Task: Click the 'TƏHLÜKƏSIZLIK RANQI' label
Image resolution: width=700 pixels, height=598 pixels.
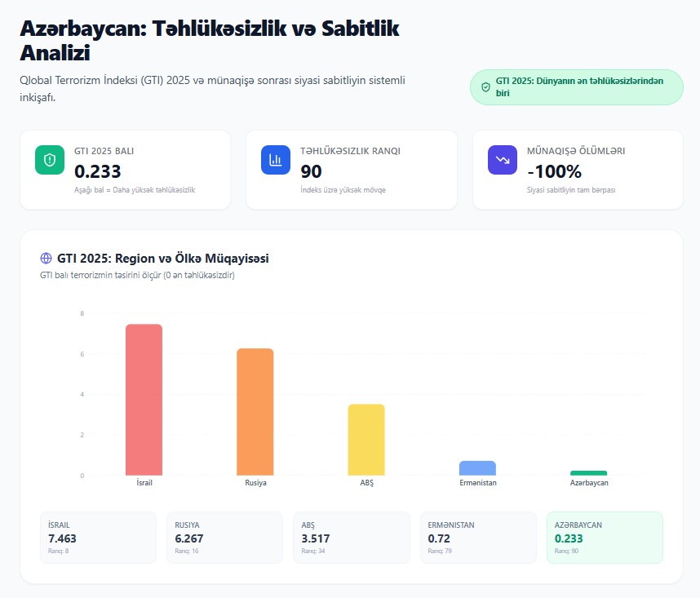Action: click(x=350, y=151)
